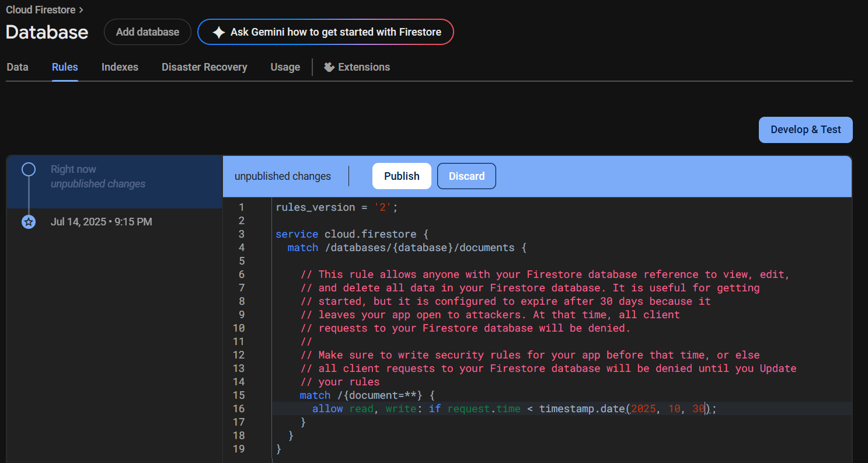The height and width of the screenshot is (463, 868).
Task: Select the Jul 14, 2025 rules version
Action: click(x=101, y=222)
